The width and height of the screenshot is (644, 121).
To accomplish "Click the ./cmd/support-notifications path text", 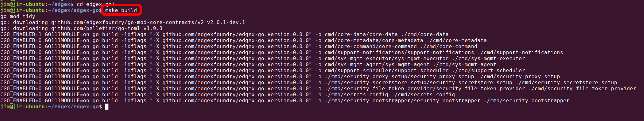I will point(520,52).
